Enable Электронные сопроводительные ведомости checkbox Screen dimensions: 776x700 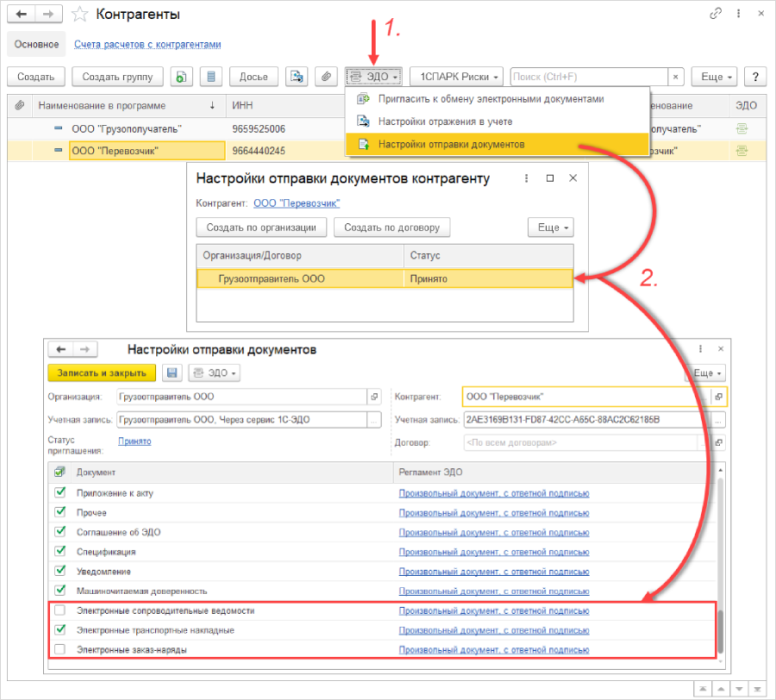[60, 610]
